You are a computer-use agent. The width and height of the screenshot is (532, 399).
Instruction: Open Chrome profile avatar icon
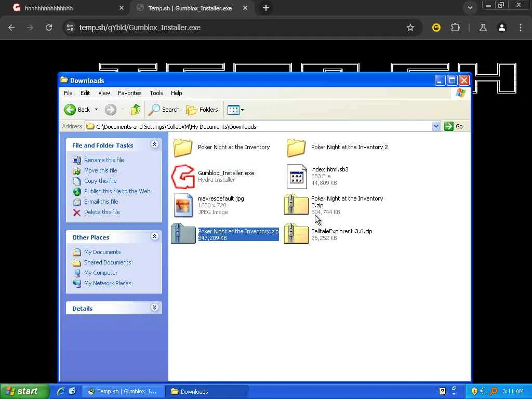[502, 28]
